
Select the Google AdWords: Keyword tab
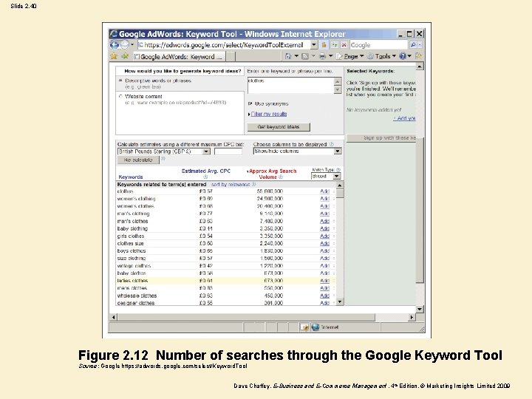pos(179,57)
